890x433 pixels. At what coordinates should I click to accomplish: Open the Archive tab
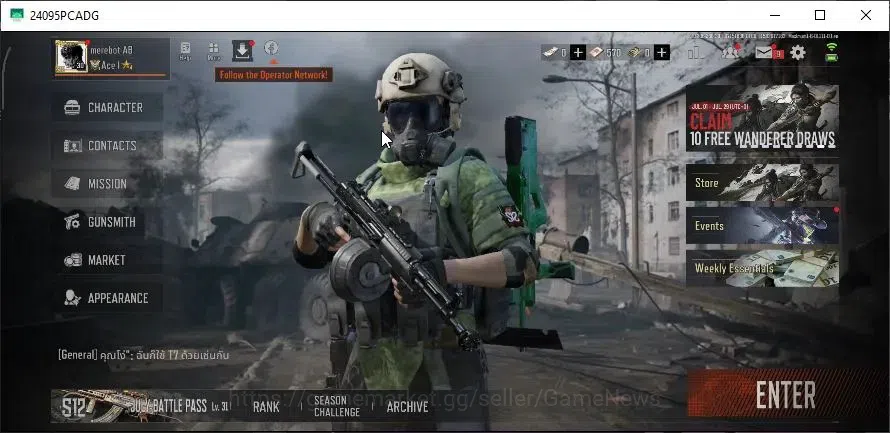(x=407, y=406)
